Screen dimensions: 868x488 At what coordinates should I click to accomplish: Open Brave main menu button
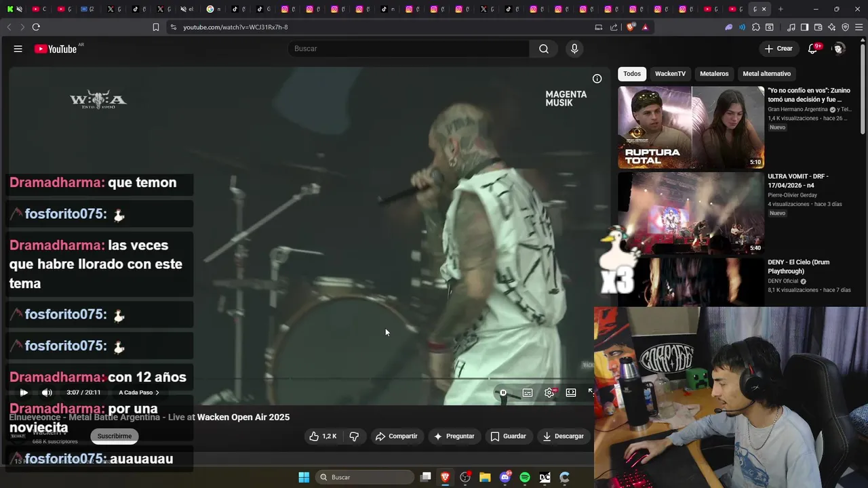859,27
